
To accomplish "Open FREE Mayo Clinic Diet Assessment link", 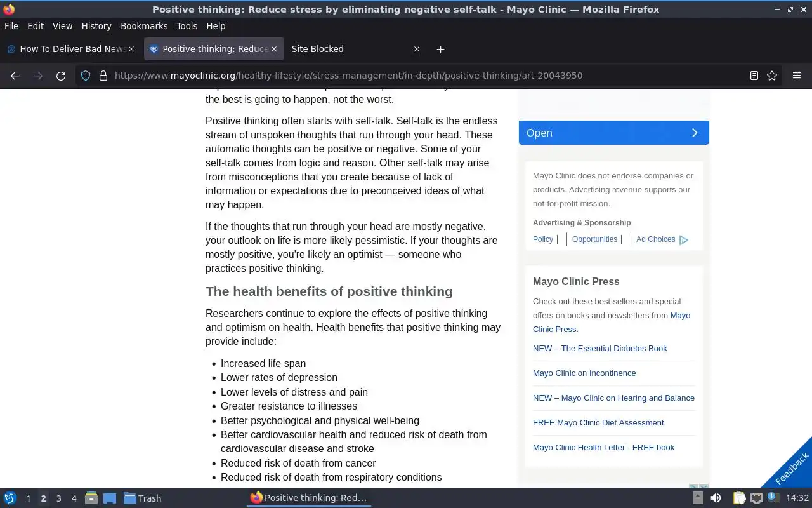I will pyautogui.click(x=598, y=422).
